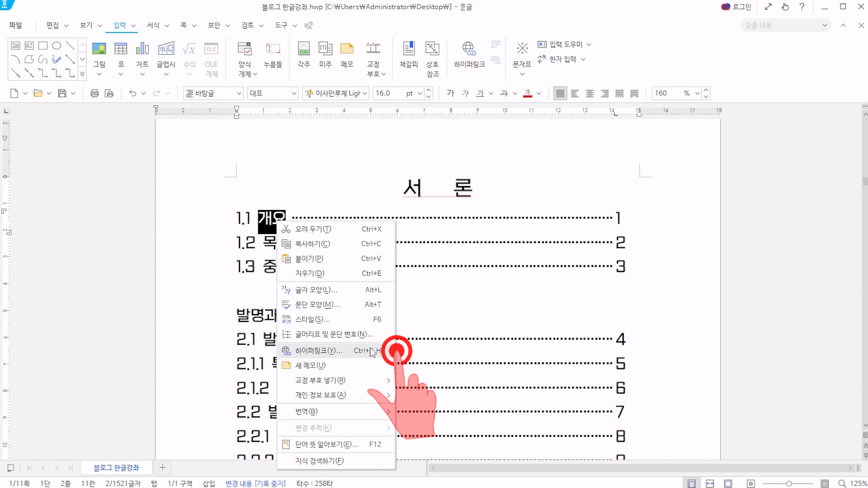Image resolution: width=868 pixels, height=488 pixels.
Task: Click the 입력 도우미 button
Action: (565, 44)
